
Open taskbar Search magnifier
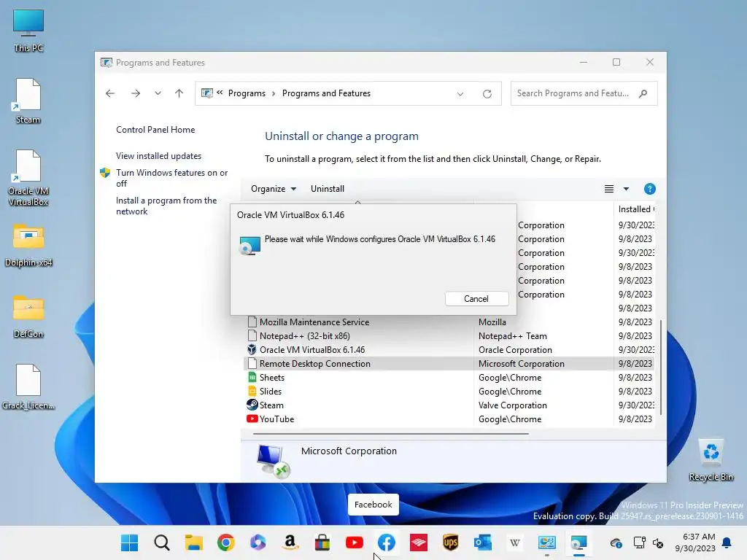(161, 542)
